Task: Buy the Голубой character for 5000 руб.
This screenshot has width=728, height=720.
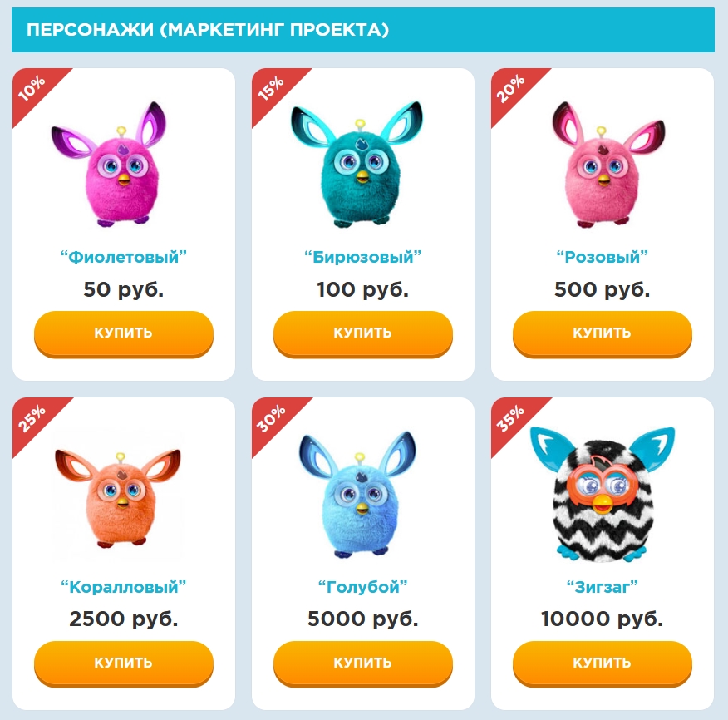Action: [363, 663]
